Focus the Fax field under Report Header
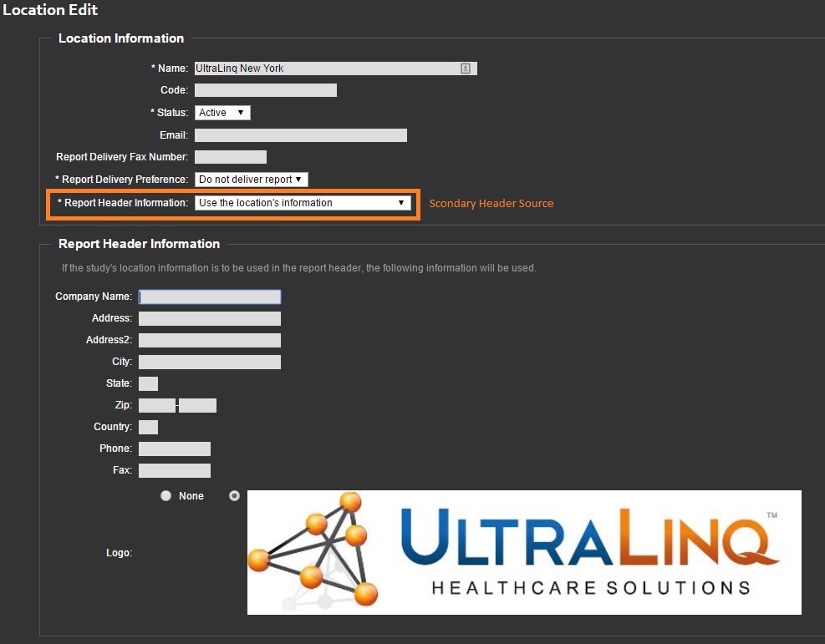 175,470
